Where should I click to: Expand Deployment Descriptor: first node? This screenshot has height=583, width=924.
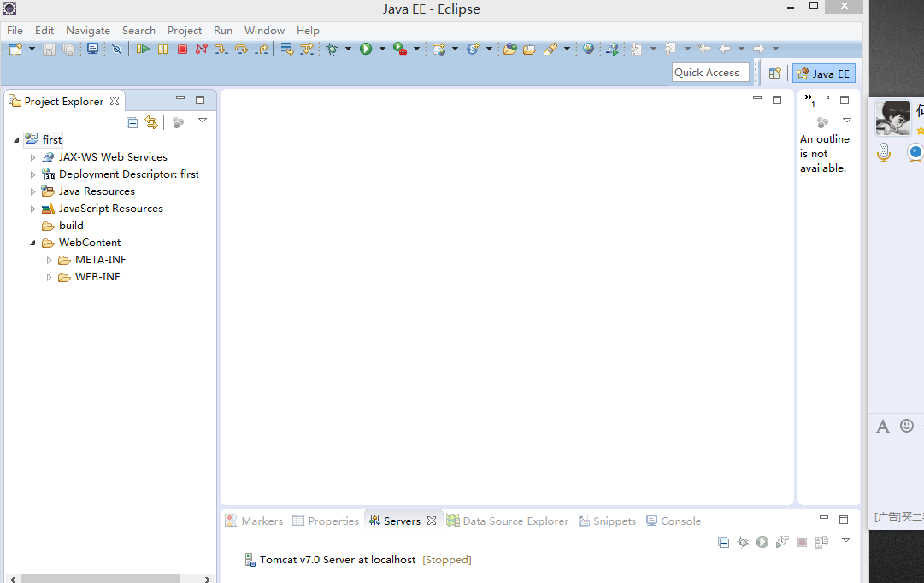[x=33, y=174]
